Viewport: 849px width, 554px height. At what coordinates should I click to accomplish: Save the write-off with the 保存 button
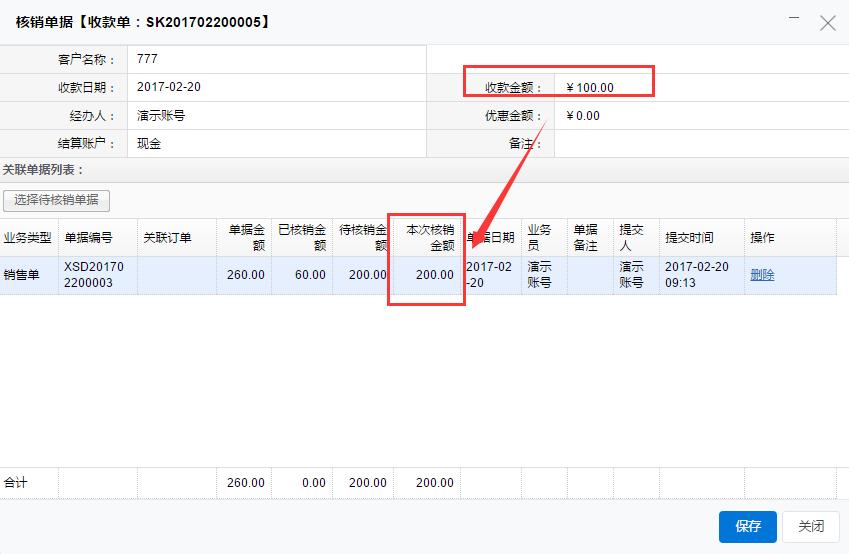(747, 526)
